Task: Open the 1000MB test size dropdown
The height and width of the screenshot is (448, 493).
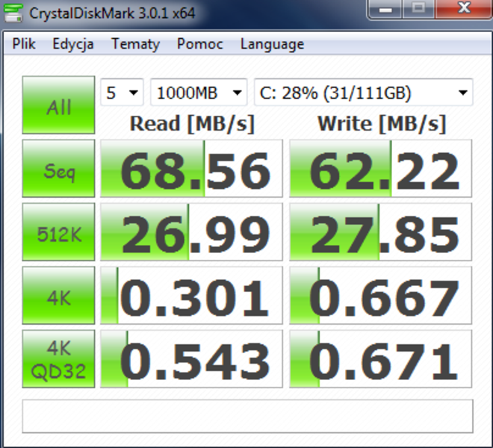Action: point(199,93)
